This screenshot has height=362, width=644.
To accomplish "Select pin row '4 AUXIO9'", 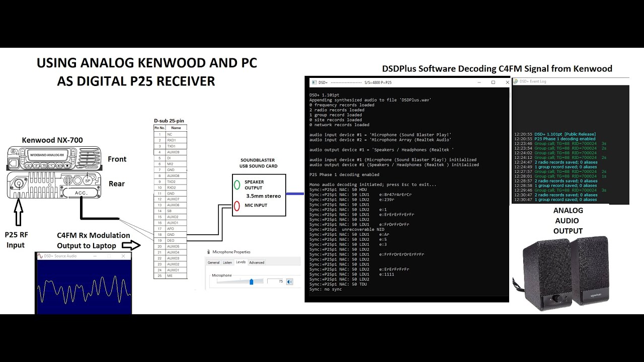I will (171, 152).
